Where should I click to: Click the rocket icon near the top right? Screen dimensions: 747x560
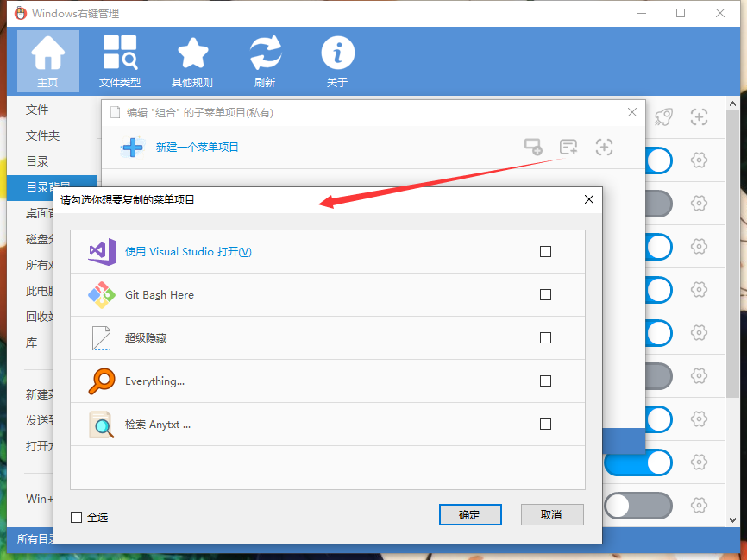[x=663, y=116]
